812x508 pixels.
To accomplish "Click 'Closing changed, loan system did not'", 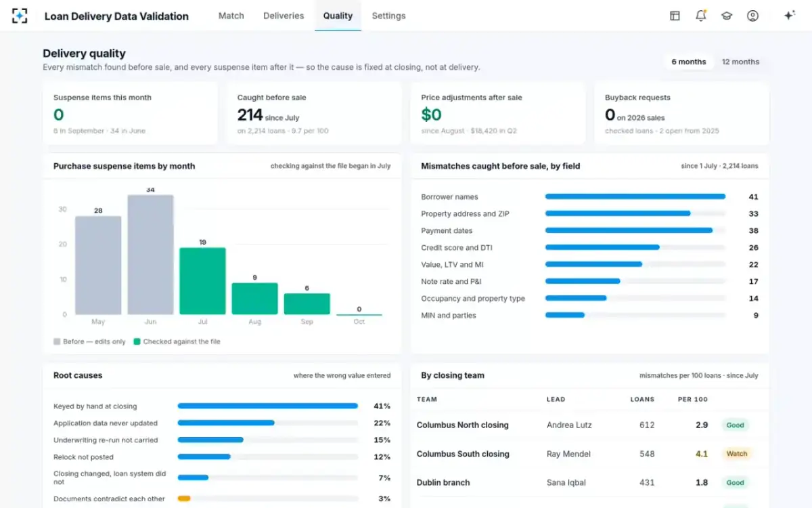I will click(x=222, y=478).
